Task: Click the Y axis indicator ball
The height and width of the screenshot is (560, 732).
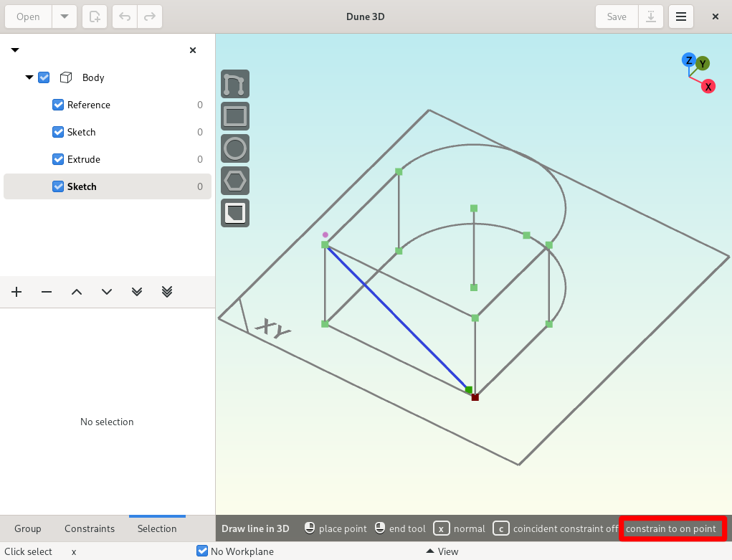Action: 703,64
